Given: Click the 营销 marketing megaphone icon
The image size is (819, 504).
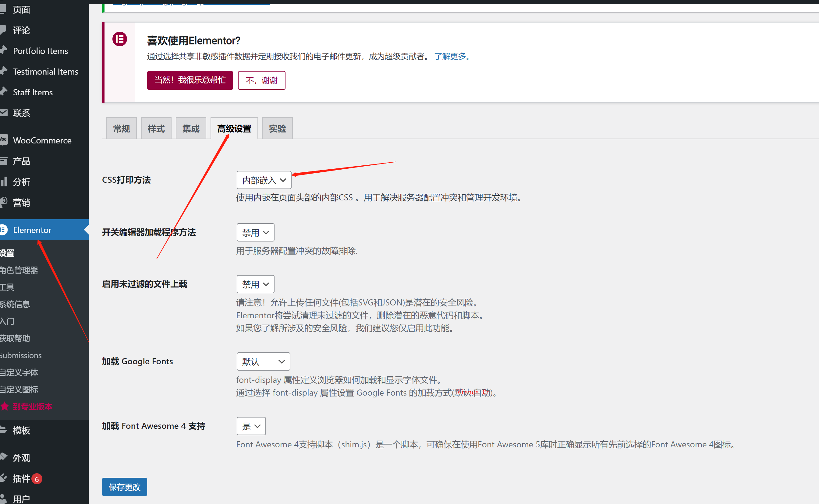Looking at the screenshot, I should [x=3, y=202].
